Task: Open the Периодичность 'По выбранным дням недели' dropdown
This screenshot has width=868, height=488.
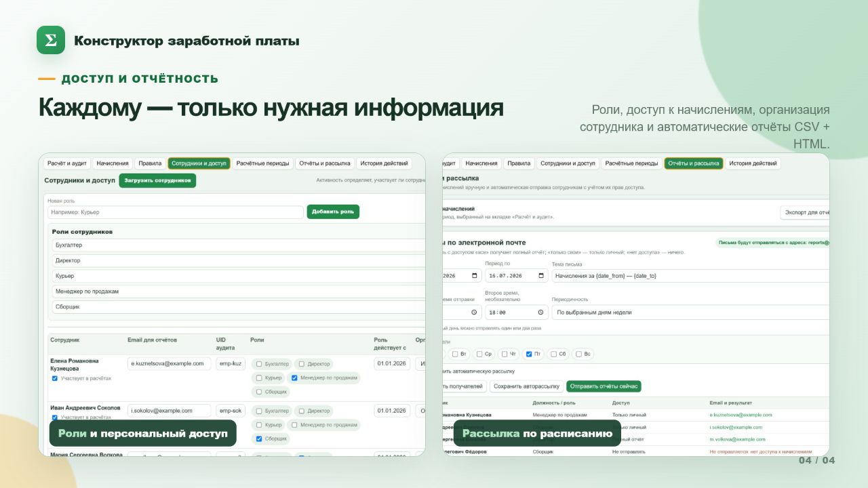Action: point(690,312)
